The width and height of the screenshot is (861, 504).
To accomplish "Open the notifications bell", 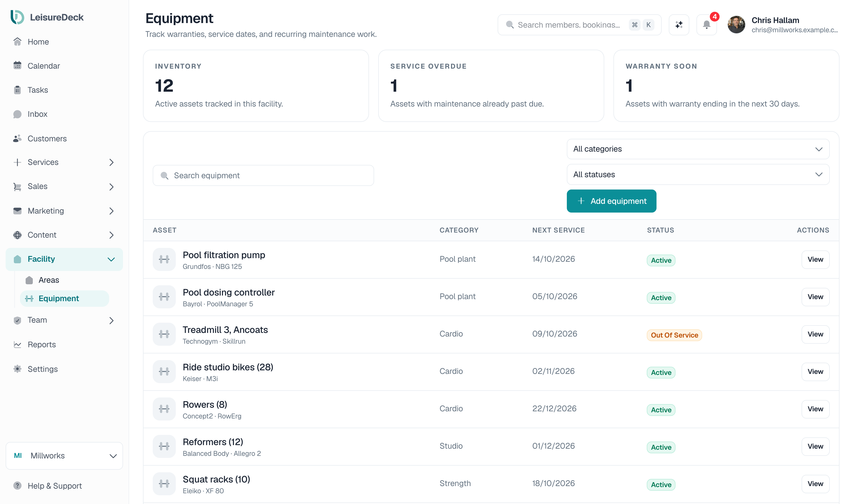I will [706, 25].
